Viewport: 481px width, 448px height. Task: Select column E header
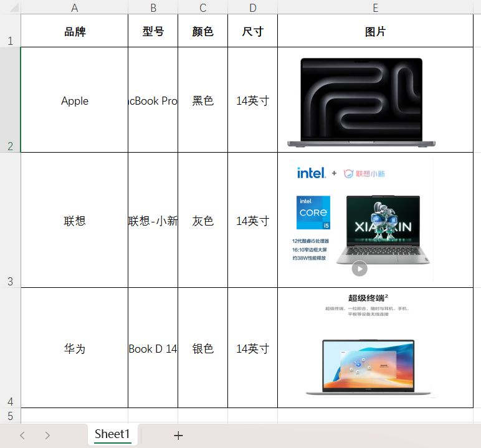pyautogui.click(x=375, y=7)
